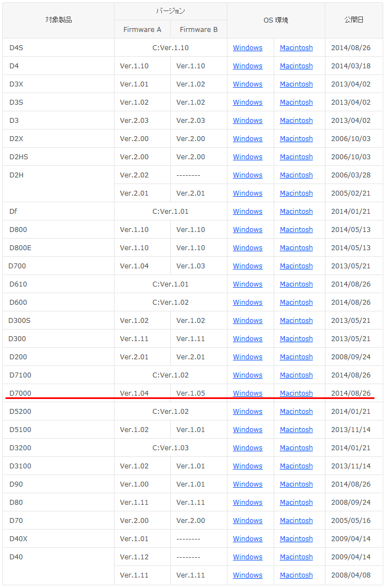The width and height of the screenshot is (386, 588).
Task: Click the OS 環境 column header
Action: coord(276,20)
